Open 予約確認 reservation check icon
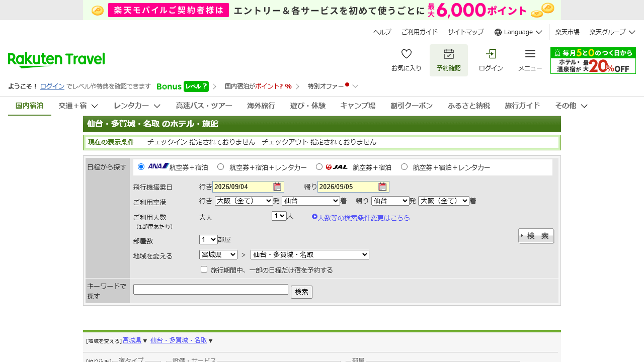644x362 pixels. point(449,54)
